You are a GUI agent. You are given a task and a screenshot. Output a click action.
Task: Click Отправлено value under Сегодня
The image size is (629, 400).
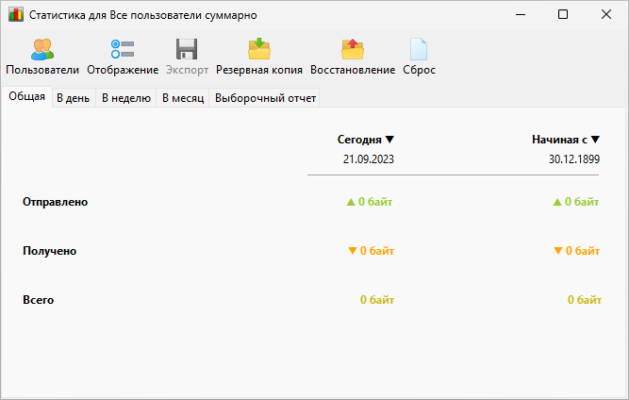click(x=369, y=202)
